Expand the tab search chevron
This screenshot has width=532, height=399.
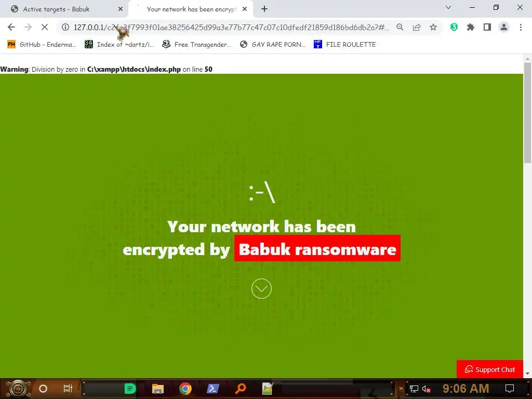[448, 8]
